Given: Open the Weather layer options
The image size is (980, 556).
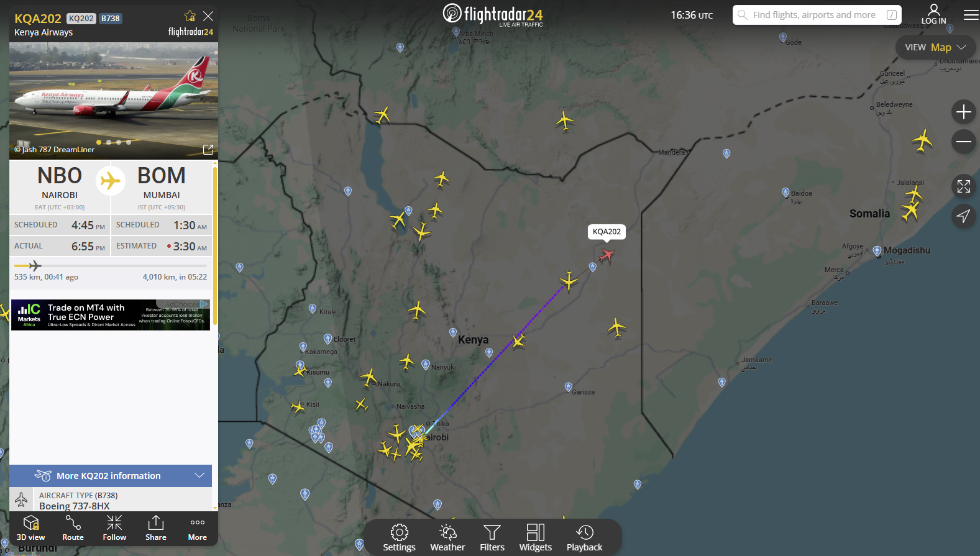Looking at the screenshot, I should 447,537.
